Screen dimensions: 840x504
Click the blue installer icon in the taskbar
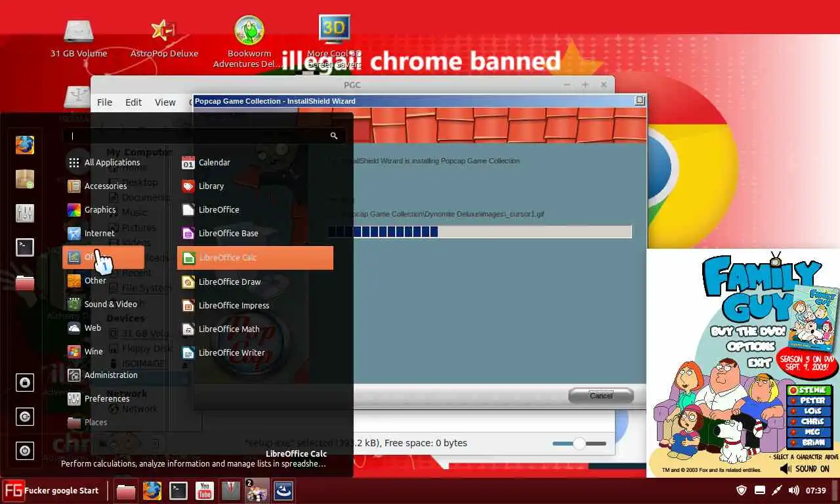283,491
